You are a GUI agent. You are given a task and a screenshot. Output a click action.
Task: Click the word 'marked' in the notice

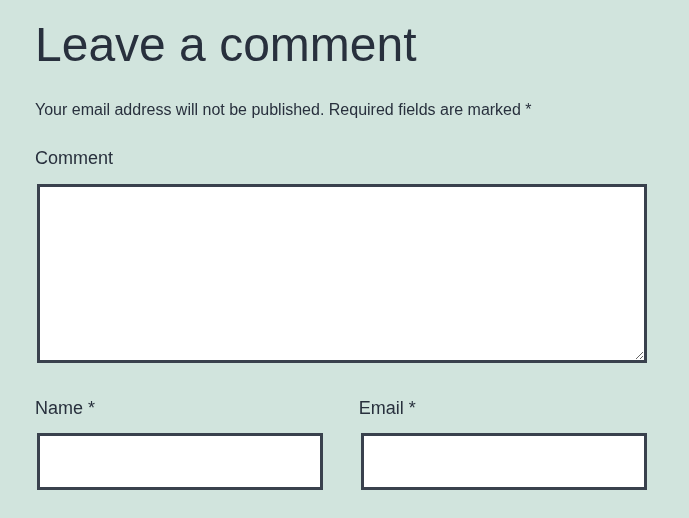pos(494,110)
